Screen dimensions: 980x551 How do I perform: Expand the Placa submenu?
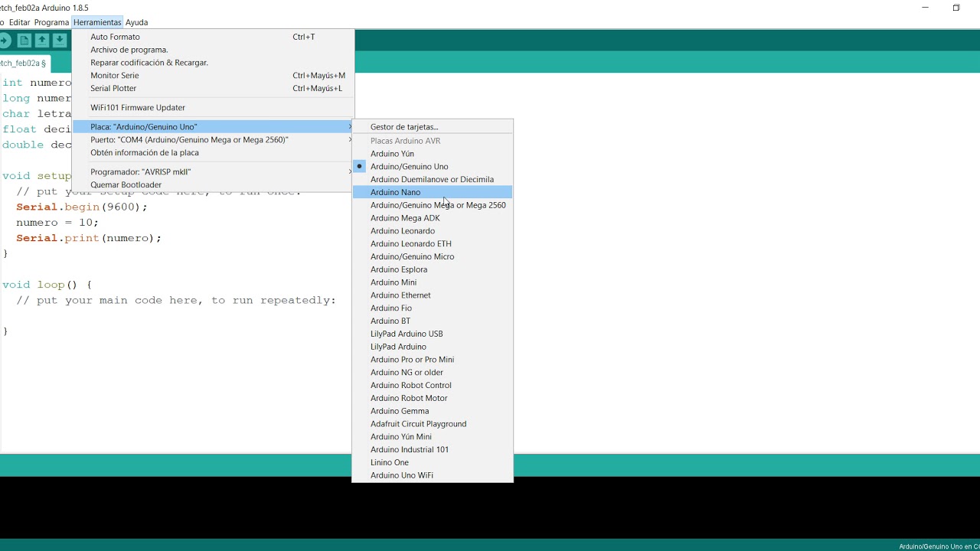pos(213,127)
